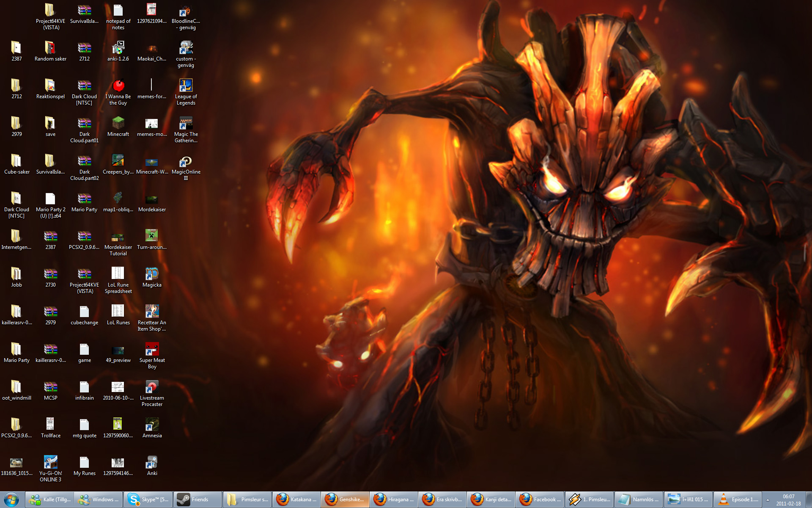
Task: Open the Pimsleur s... folder taskbar button
Action: 247,500
